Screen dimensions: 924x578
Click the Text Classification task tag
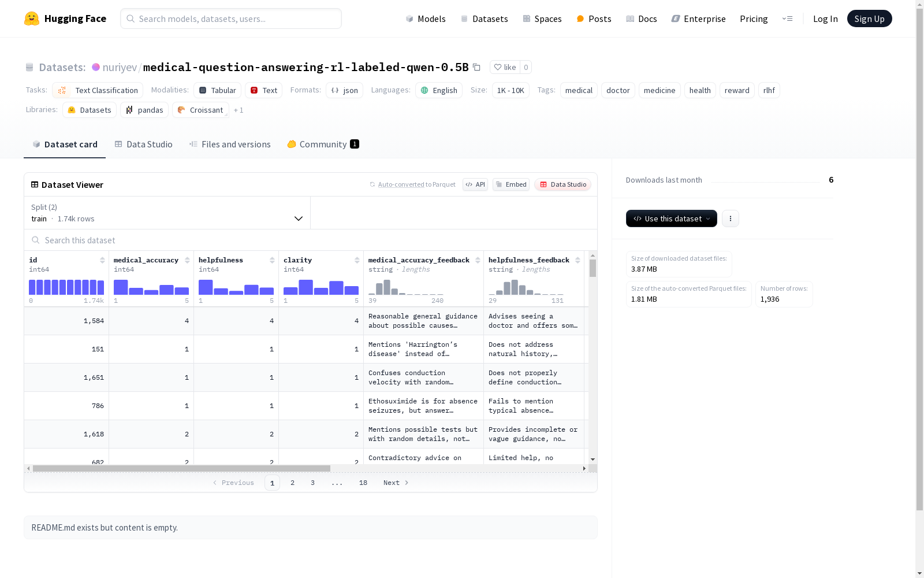[98, 90]
